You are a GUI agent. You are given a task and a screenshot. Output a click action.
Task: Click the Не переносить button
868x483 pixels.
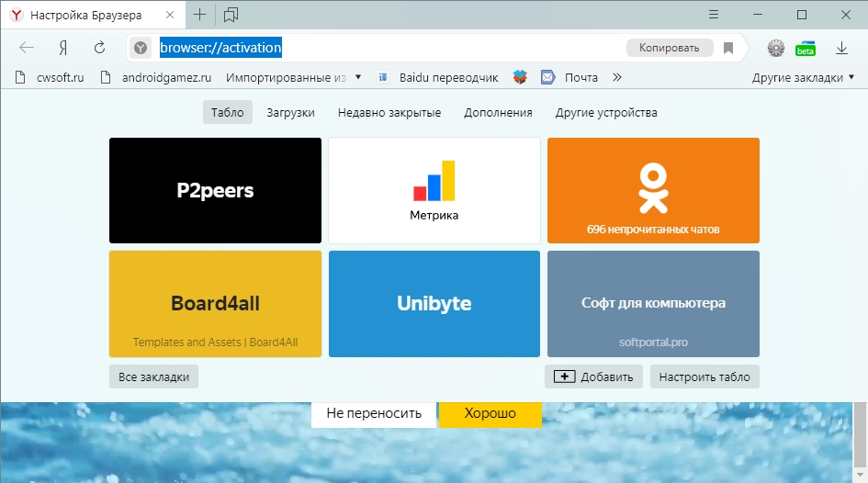(374, 414)
